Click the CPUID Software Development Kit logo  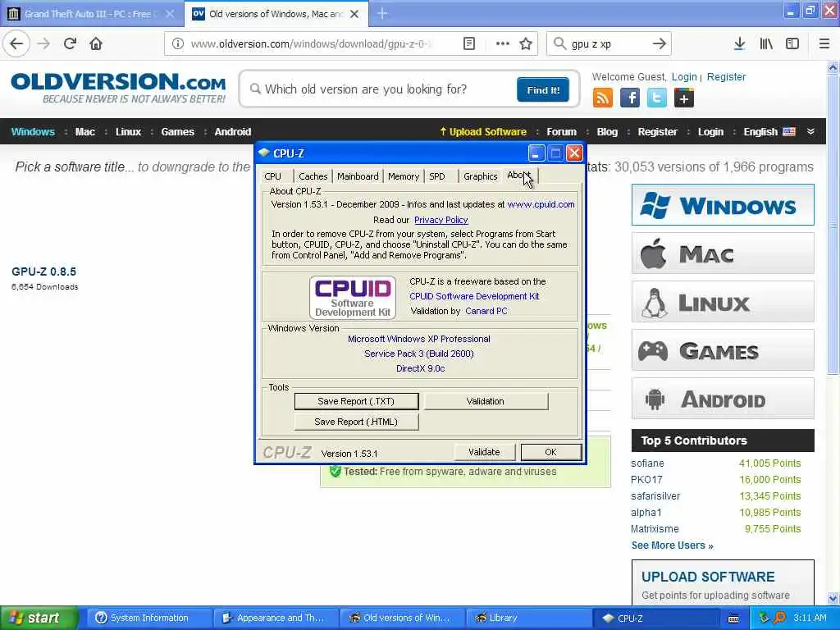(x=353, y=298)
